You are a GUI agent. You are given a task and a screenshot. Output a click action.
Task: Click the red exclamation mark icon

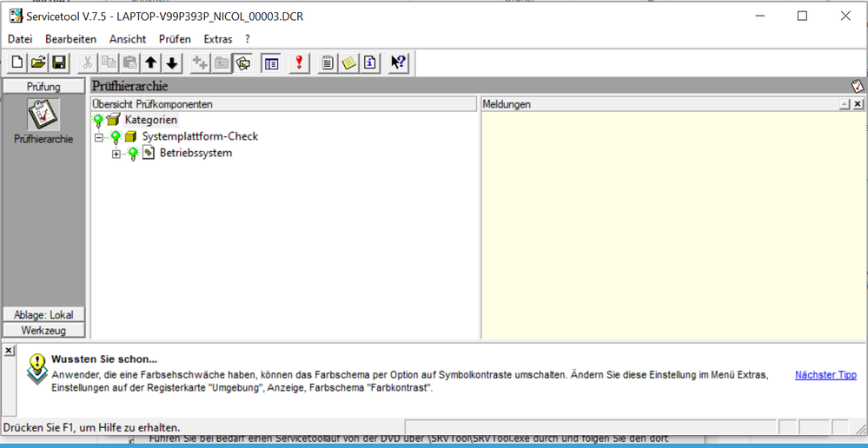(299, 63)
